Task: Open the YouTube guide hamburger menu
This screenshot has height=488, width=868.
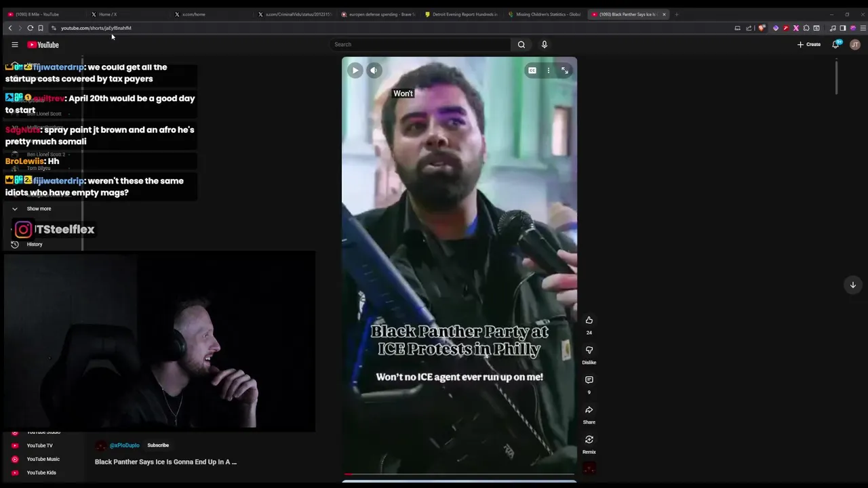Action: (x=14, y=45)
